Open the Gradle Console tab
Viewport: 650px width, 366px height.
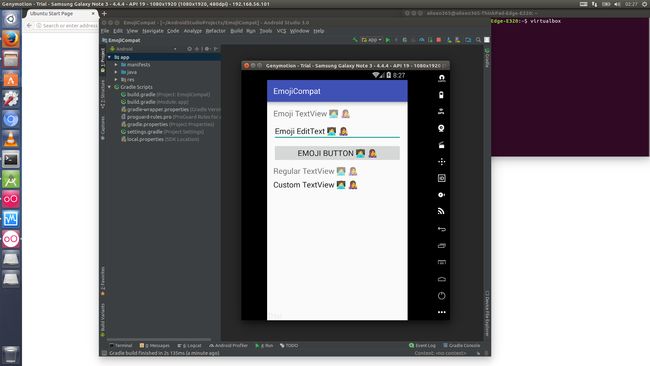(x=461, y=346)
